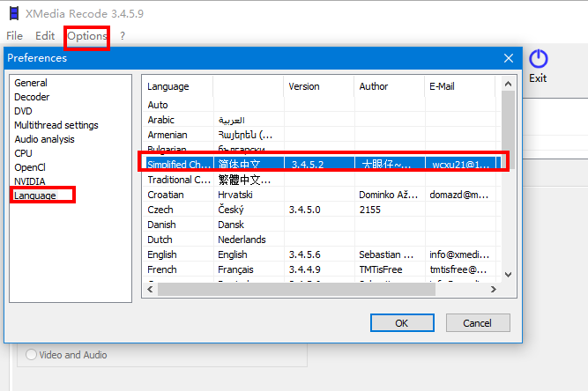Click the Version column header
588x391 pixels.
click(x=319, y=86)
